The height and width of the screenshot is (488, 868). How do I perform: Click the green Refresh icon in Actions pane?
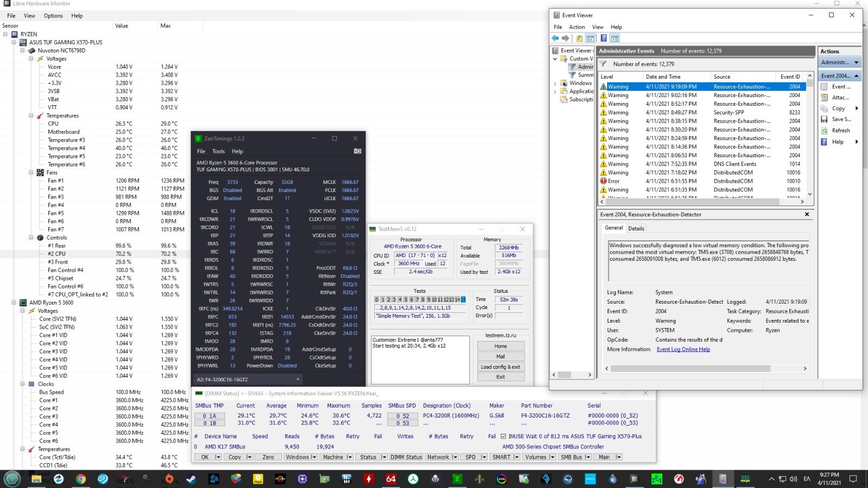pyautogui.click(x=824, y=131)
